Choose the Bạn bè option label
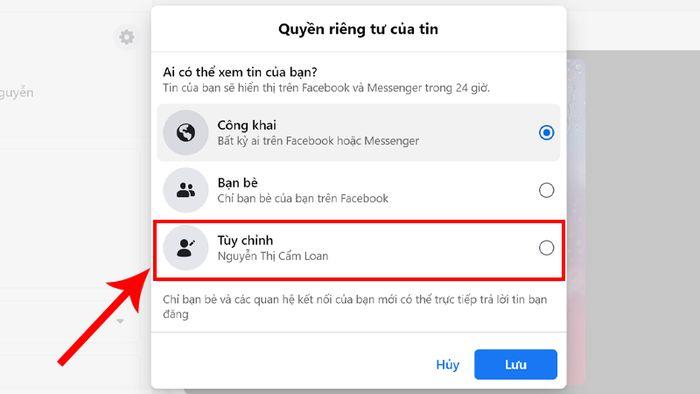The height and width of the screenshot is (394, 700). click(238, 183)
